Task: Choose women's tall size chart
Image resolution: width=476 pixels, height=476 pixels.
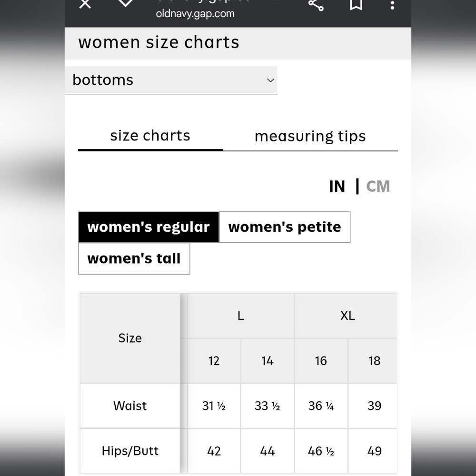Action: 134,258
